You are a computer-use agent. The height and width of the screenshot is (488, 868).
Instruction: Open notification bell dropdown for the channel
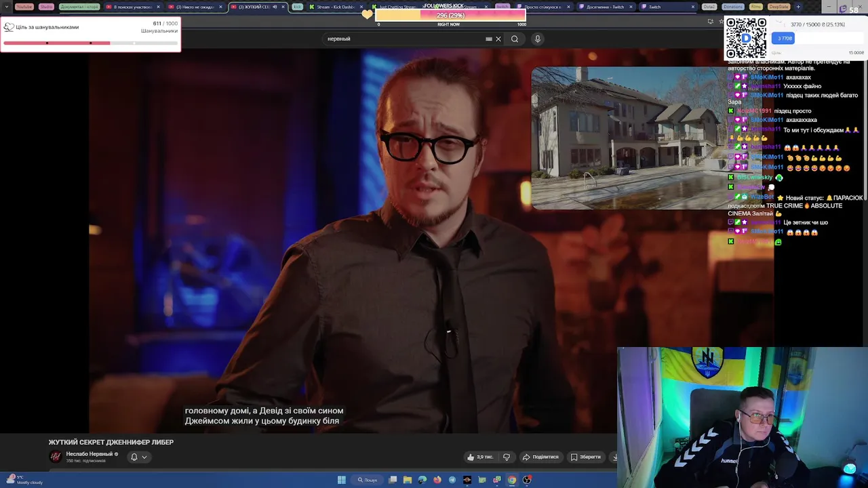click(x=138, y=457)
